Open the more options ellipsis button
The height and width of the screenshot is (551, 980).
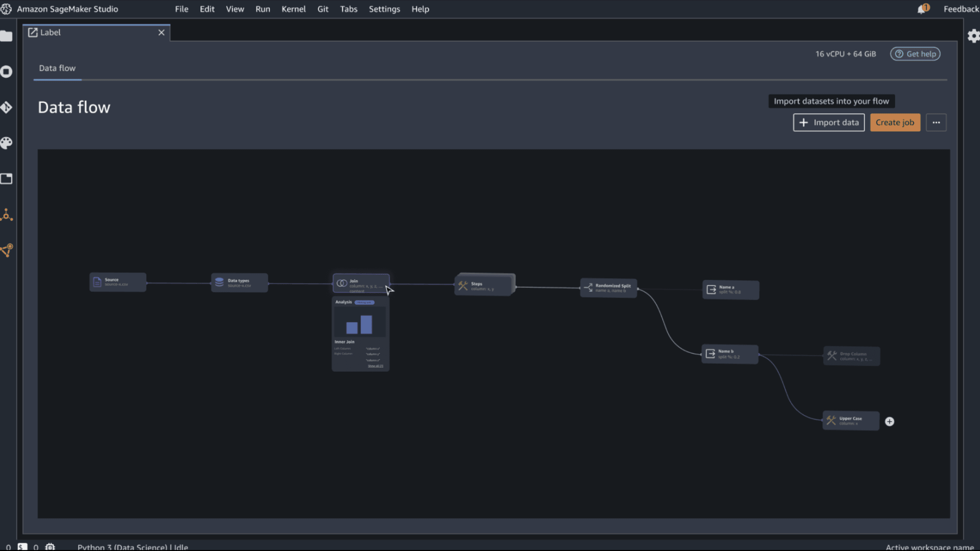pos(936,123)
